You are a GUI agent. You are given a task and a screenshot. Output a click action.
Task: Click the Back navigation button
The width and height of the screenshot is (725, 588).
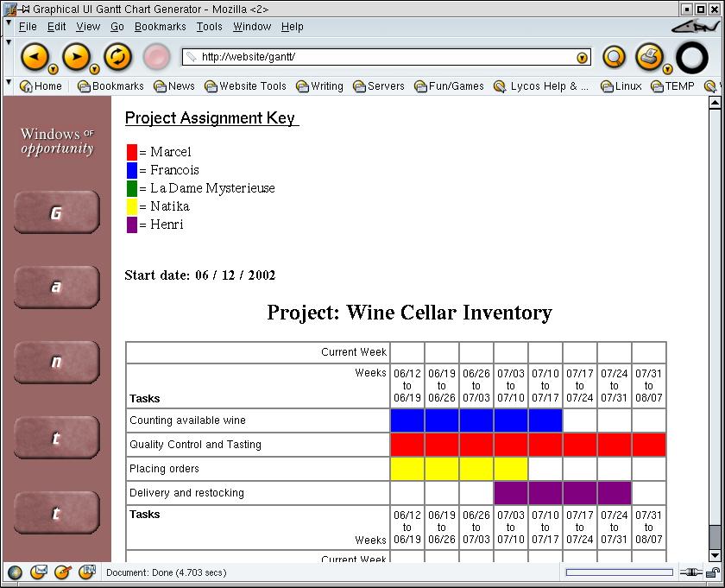34,57
